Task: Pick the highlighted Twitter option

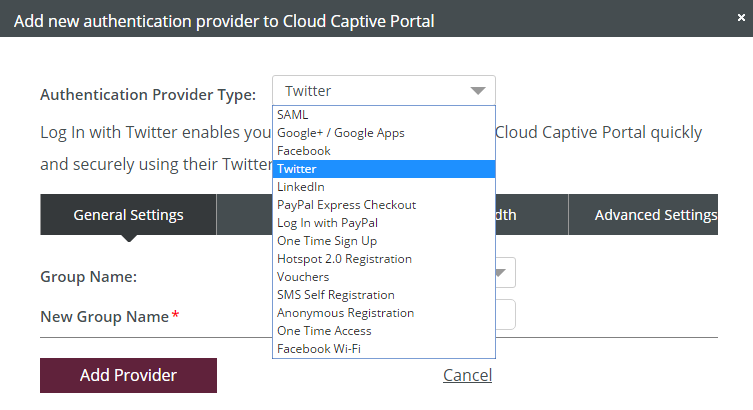Action: [x=384, y=169]
